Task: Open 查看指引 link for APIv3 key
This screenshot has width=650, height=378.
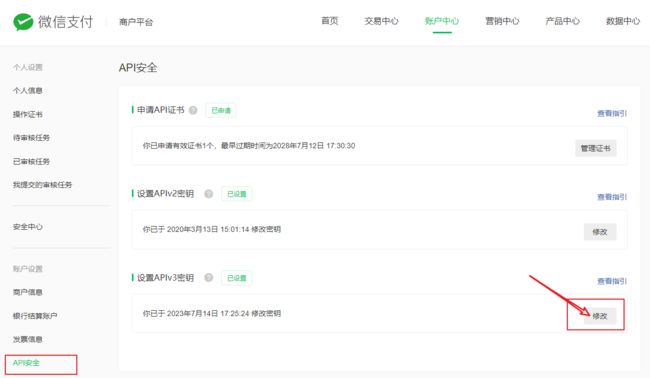Action: (612, 281)
